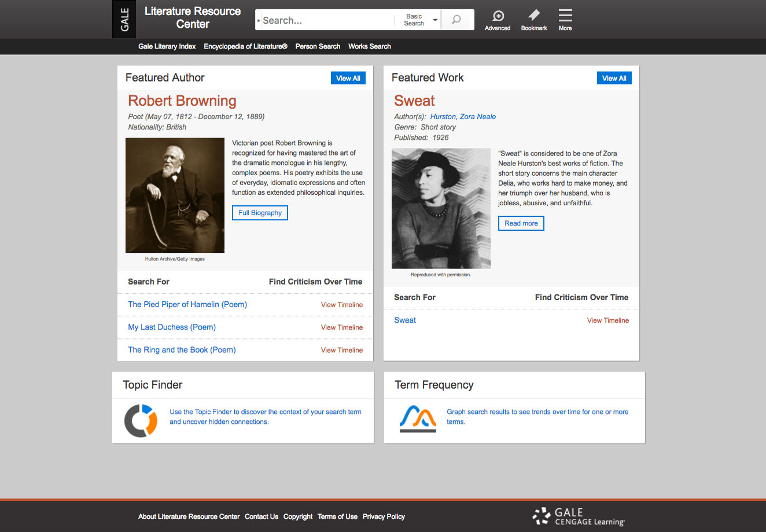766x532 pixels.
Task: Open the Sweat search-for link
Action: tap(405, 320)
